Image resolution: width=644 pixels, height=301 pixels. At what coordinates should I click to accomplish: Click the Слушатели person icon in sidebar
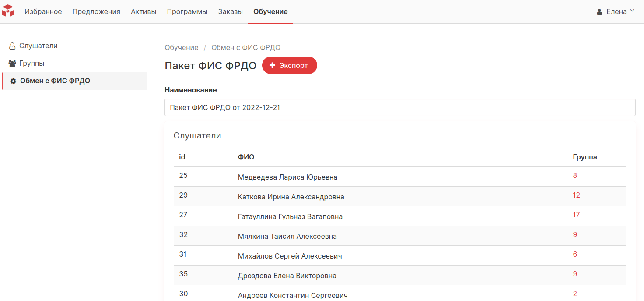12,46
